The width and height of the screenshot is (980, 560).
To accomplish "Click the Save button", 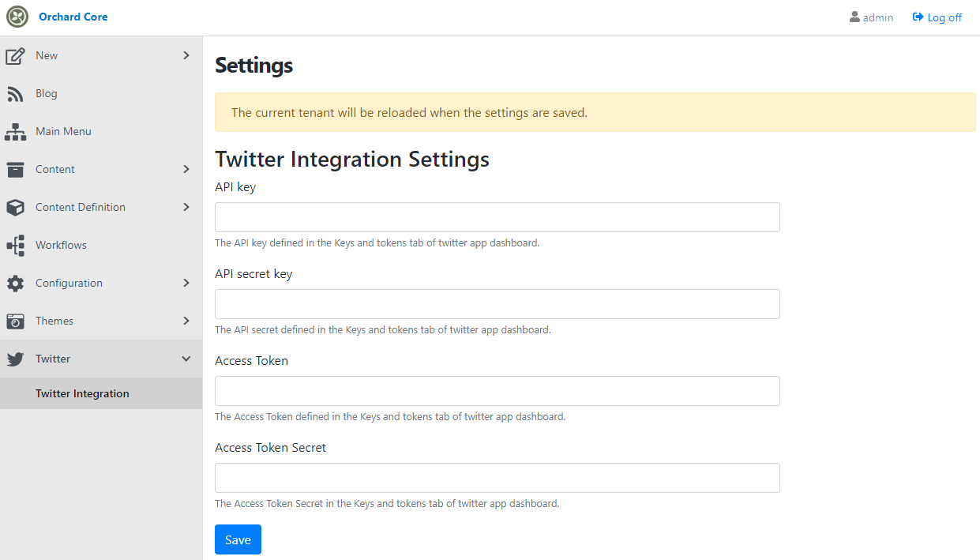I will [x=238, y=539].
